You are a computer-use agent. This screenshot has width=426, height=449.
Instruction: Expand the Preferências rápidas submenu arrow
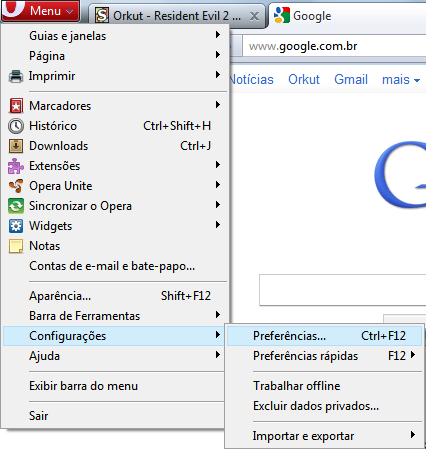click(413, 354)
